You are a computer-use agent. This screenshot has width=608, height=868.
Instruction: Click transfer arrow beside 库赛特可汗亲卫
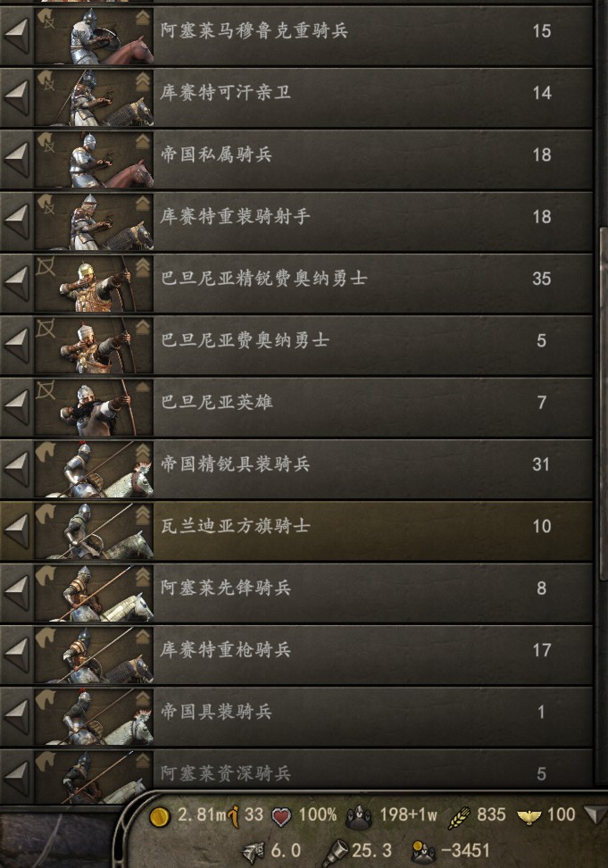(16, 98)
